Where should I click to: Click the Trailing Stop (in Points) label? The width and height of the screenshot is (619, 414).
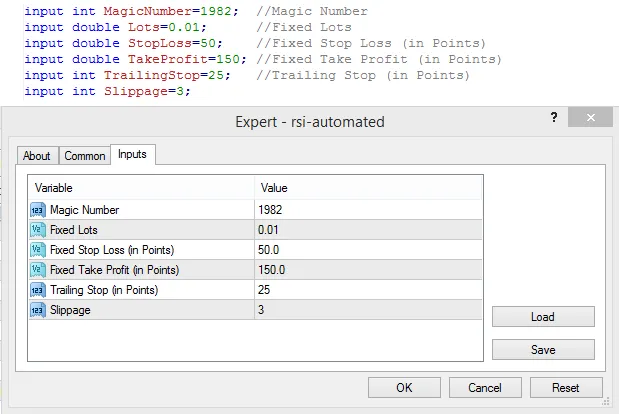point(104,290)
